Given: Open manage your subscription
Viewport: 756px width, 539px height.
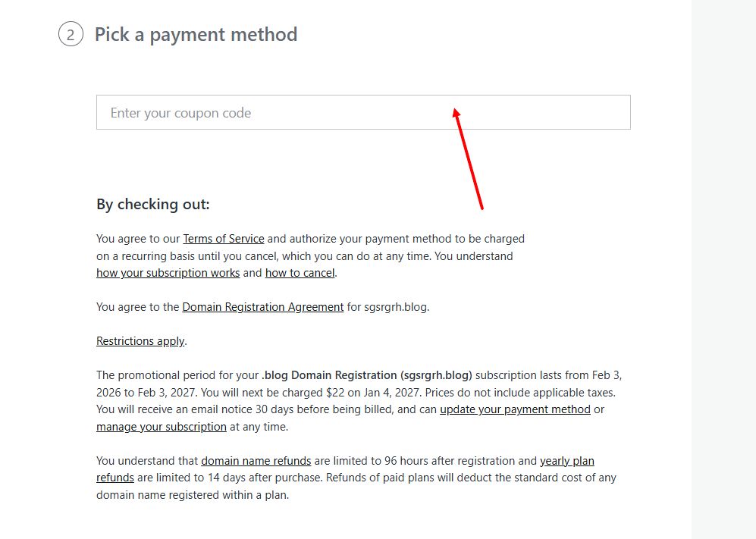Looking at the screenshot, I should click(162, 426).
